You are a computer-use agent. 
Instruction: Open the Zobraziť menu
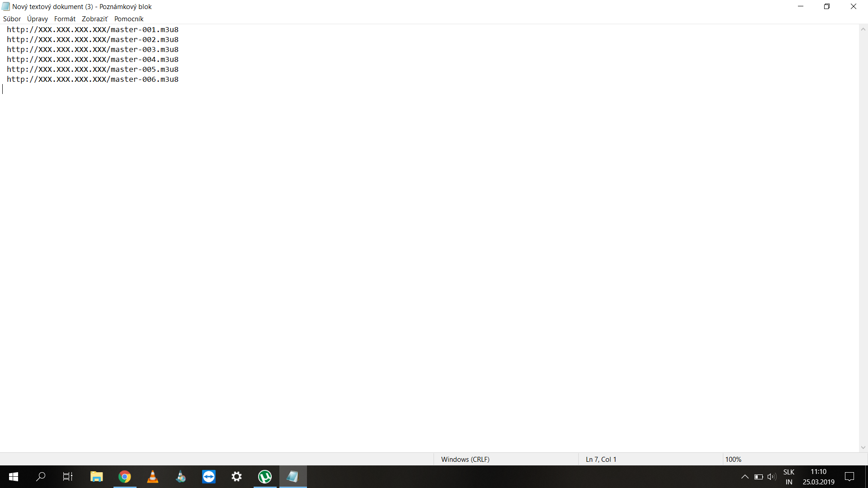[94, 19]
